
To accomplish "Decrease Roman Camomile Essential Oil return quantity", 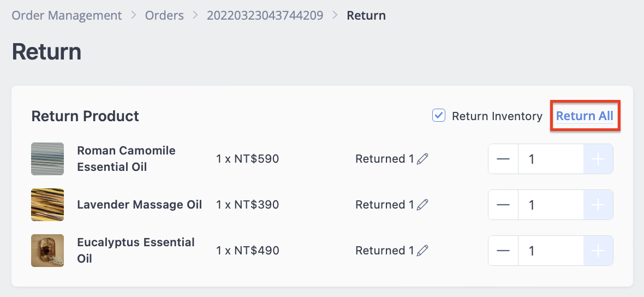I will pyautogui.click(x=503, y=159).
